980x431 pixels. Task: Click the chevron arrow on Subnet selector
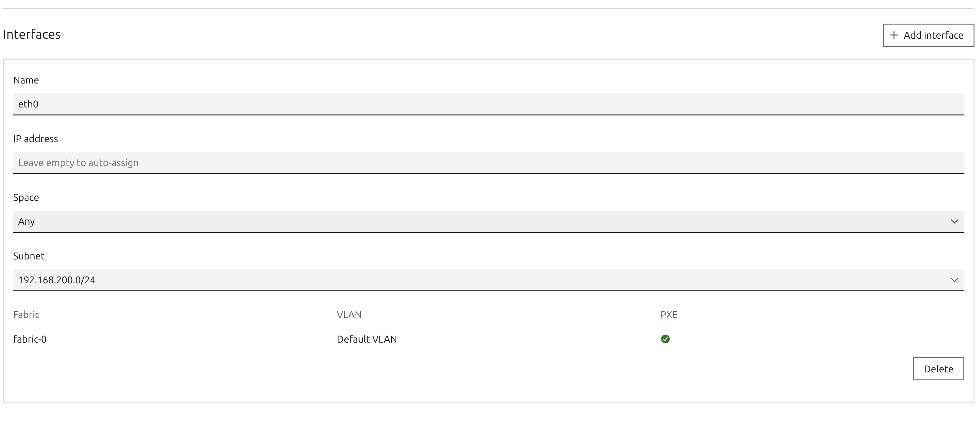(x=954, y=280)
